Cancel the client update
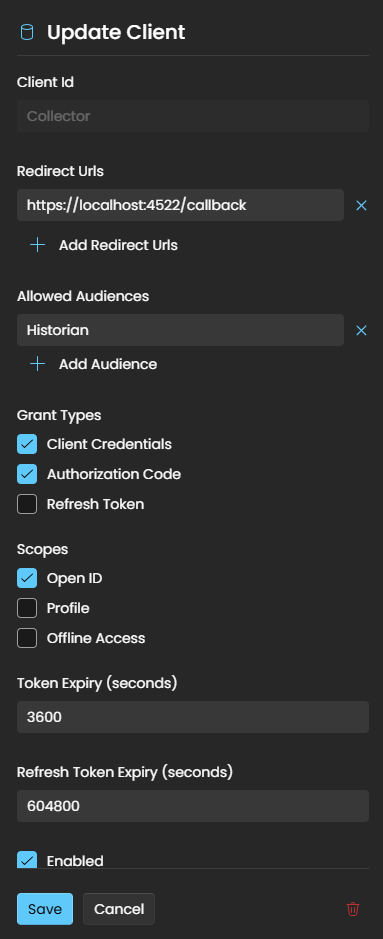Screen dimensions: 383x939 tap(119, 909)
